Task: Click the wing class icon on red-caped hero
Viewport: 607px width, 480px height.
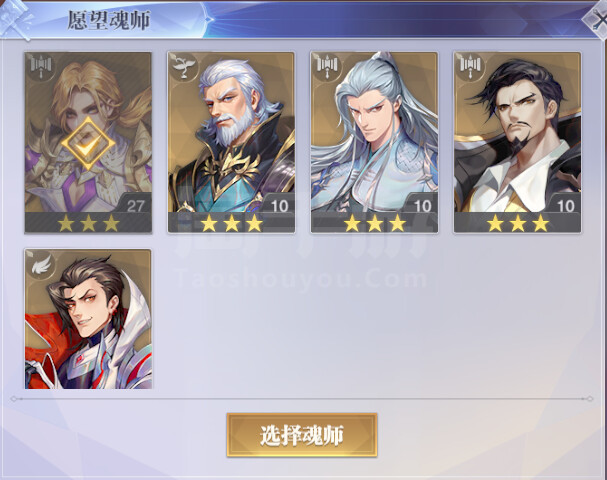Action: point(41,264)
